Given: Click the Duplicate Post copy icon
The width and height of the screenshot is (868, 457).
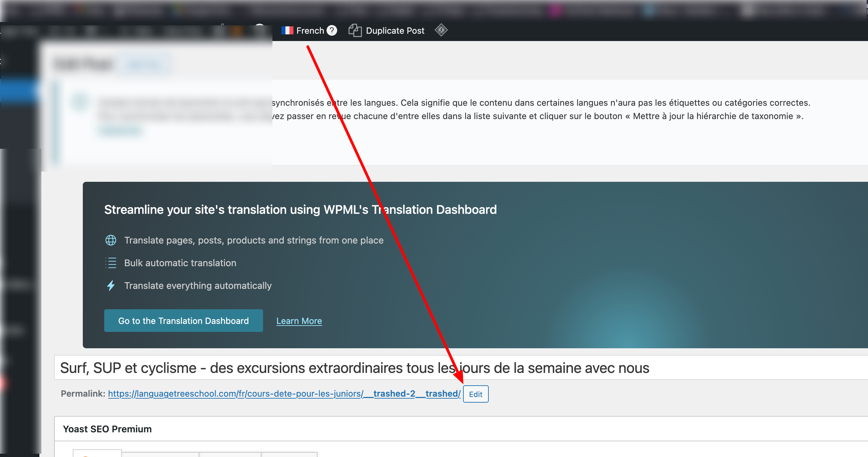Looking at the screenshot, I should [355, 31].
